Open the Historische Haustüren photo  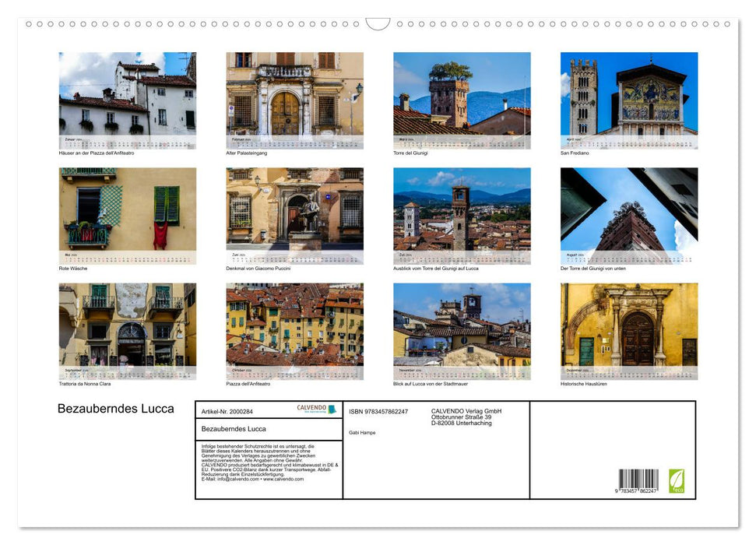click(628, 327)
